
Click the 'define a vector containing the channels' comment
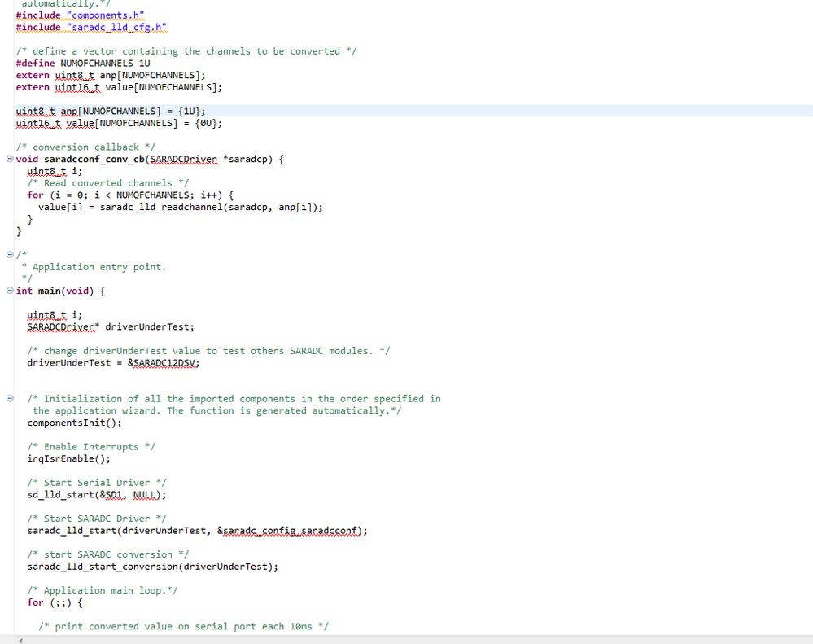pyautogui.click(x=186, y=51)
